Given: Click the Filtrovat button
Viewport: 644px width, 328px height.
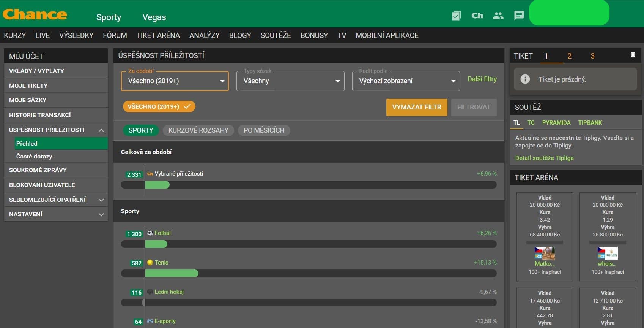Looking at the screenshot, I should [474, 107].
